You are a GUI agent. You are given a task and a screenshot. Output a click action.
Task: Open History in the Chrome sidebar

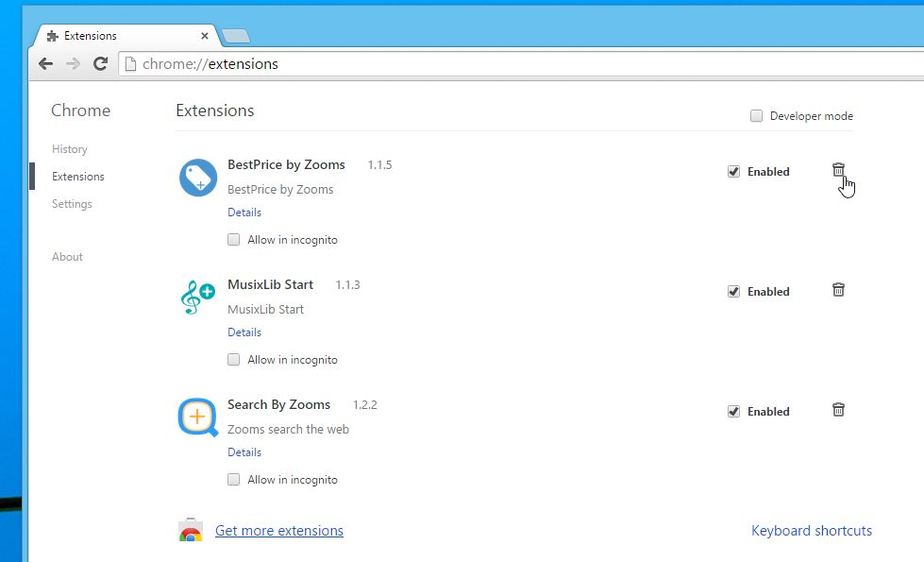(x=70, y=149)
